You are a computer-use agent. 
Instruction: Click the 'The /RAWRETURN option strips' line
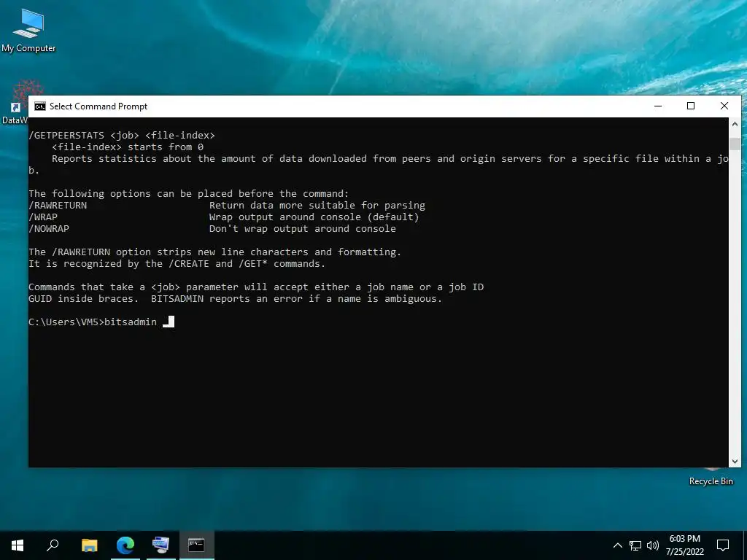click(x=215, y=252)
